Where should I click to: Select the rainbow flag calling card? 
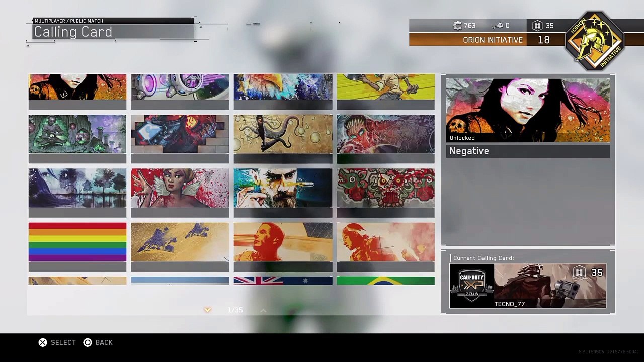click(77, 247)
